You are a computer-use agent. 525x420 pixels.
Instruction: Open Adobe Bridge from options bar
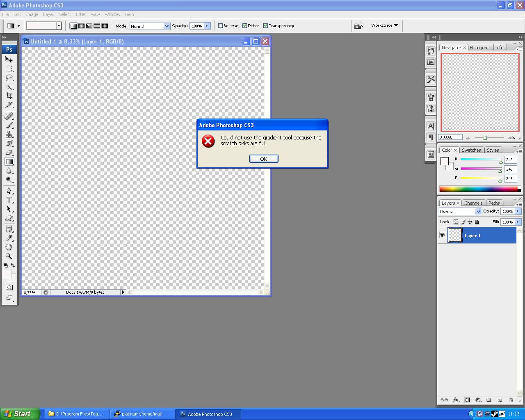[x=359, y=26]
